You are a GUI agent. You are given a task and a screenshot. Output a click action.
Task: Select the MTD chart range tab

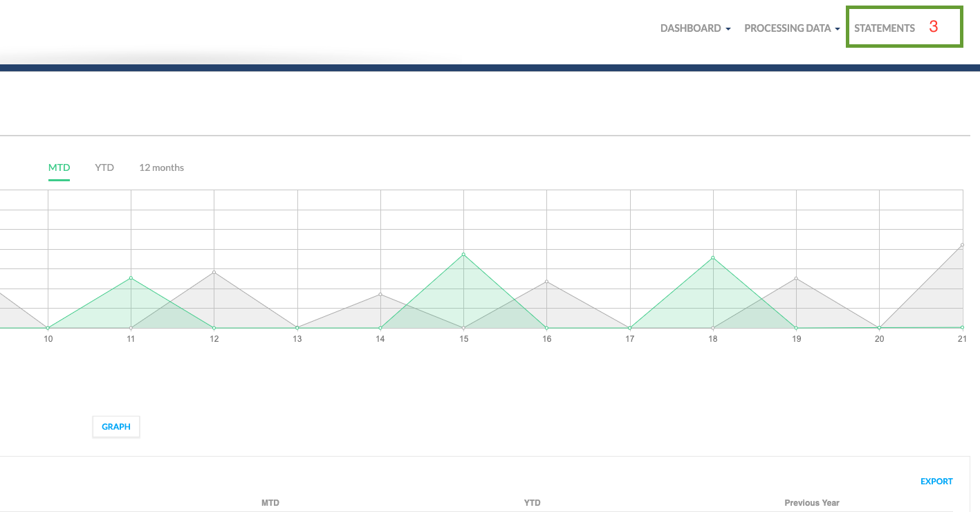(59, 167)
